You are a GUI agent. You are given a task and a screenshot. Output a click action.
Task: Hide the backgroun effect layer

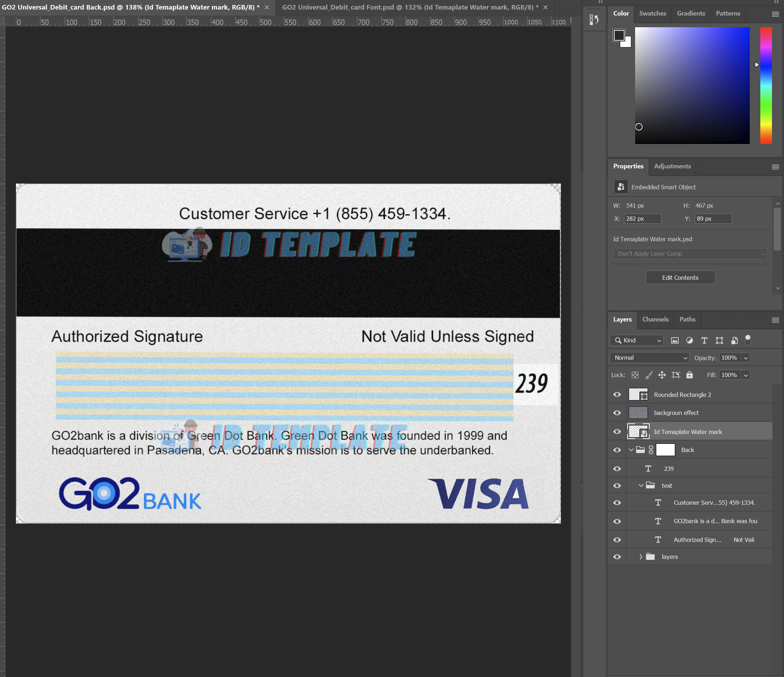(617, 413)
